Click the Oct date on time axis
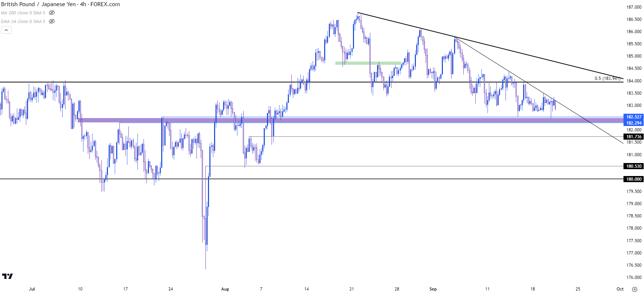The image size is (644, 293). coord(620,289)
